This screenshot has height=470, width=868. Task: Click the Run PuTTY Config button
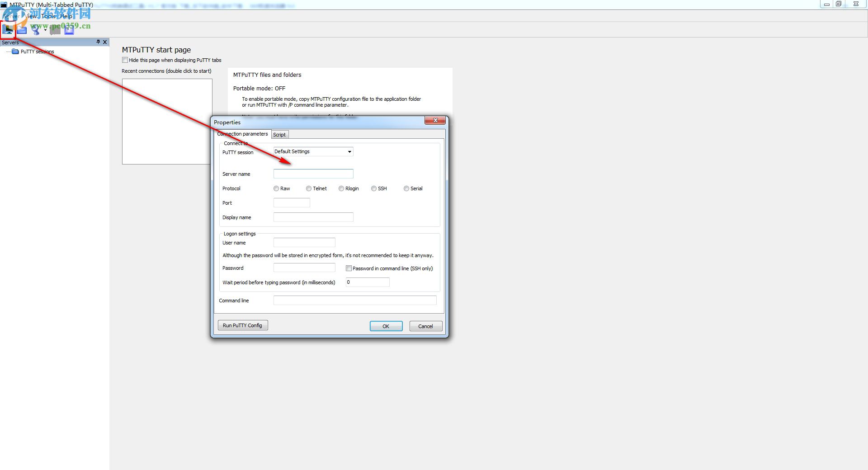[x=243, y=325]
